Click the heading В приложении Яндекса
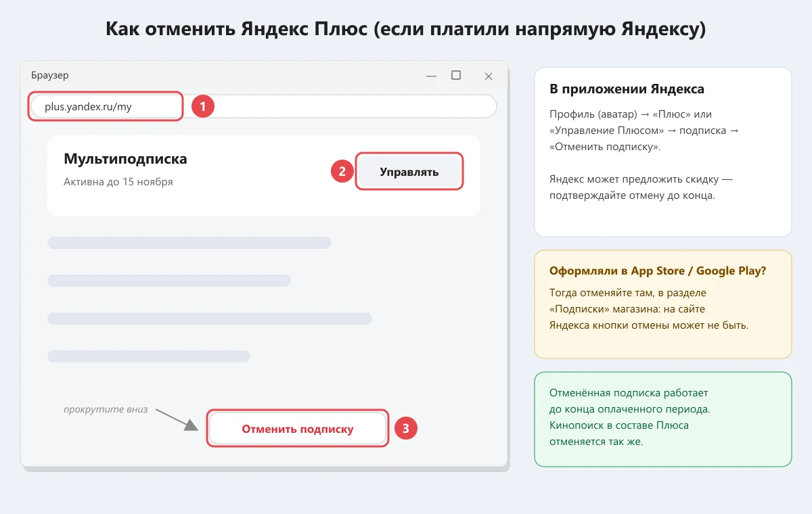This screenshot has height=514, width=812. pyautogui.click(x=627, y=89)
